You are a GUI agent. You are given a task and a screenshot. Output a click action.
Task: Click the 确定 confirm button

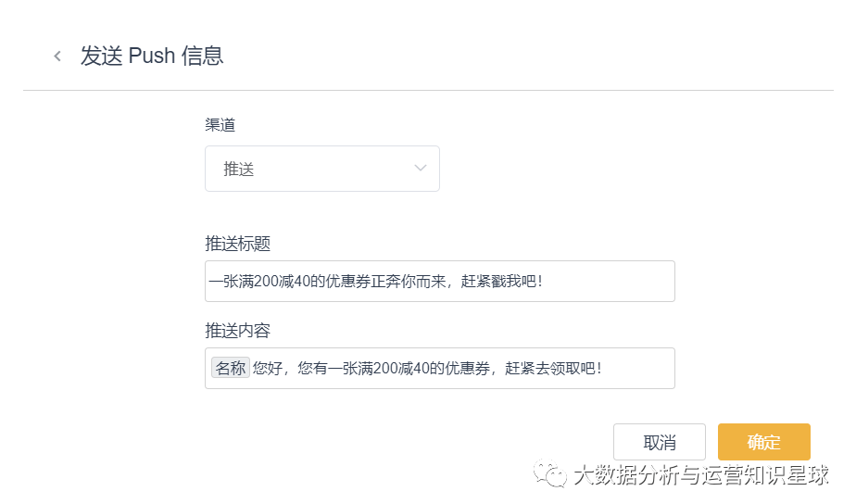(763, 442)
